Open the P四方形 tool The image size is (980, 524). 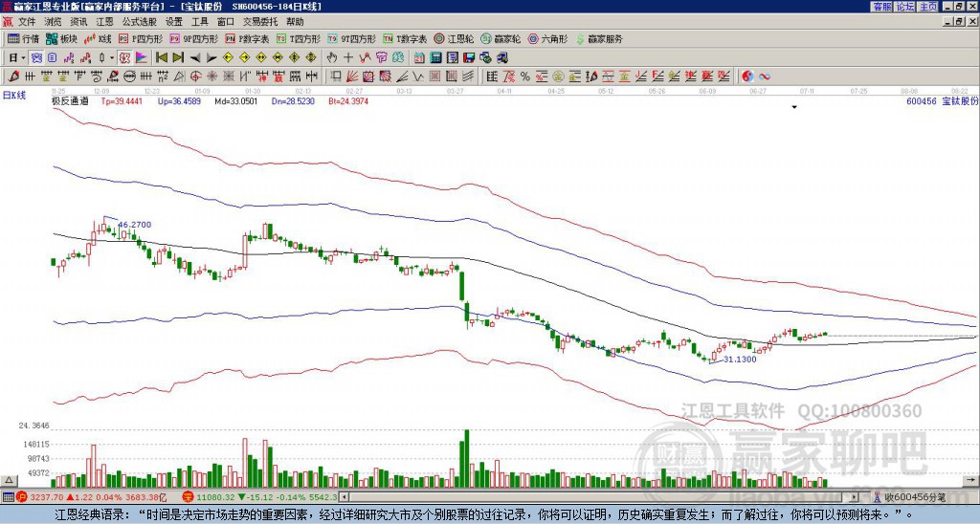[142, 38]
